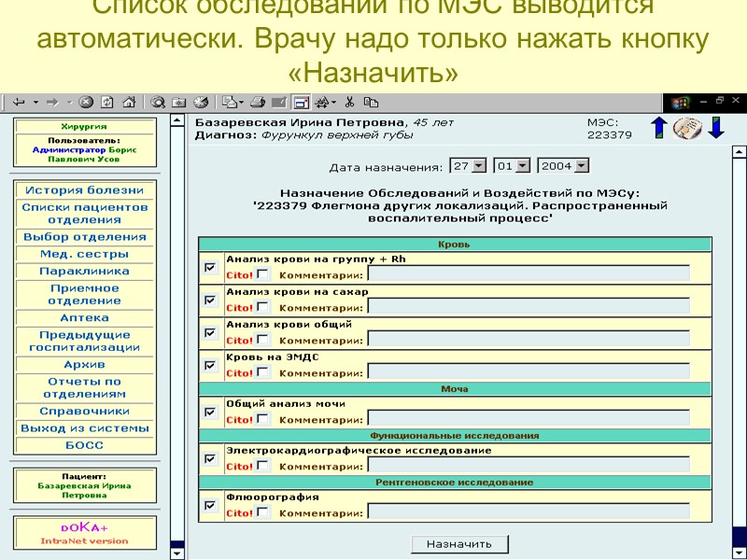747x560 pixels.
Task: Uncheck Общий анализ мочи checkbox
Action: (x=210, y=412)
